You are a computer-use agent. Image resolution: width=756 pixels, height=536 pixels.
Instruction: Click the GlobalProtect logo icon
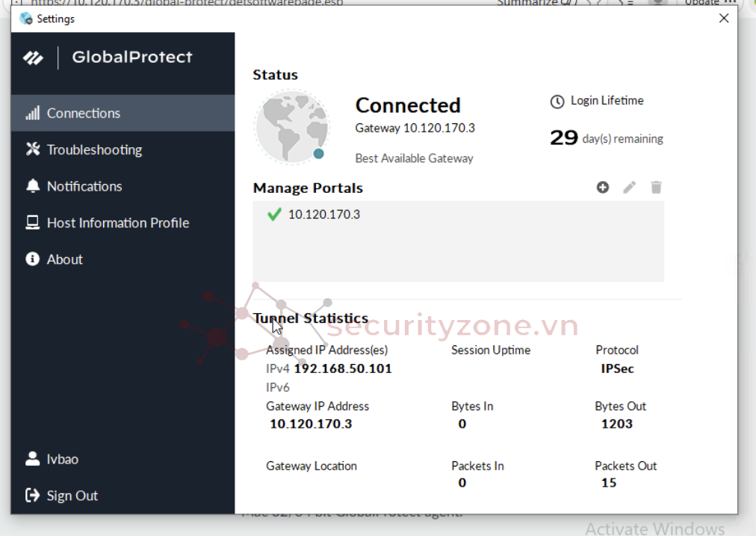pos(33,58)
